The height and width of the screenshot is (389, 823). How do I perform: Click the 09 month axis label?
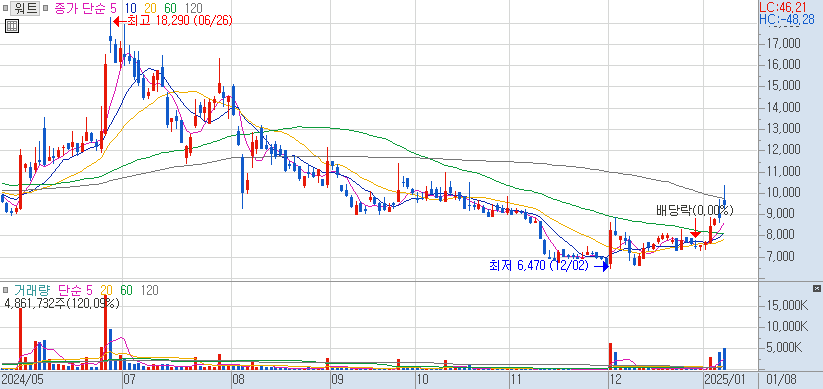coord(337,380)
